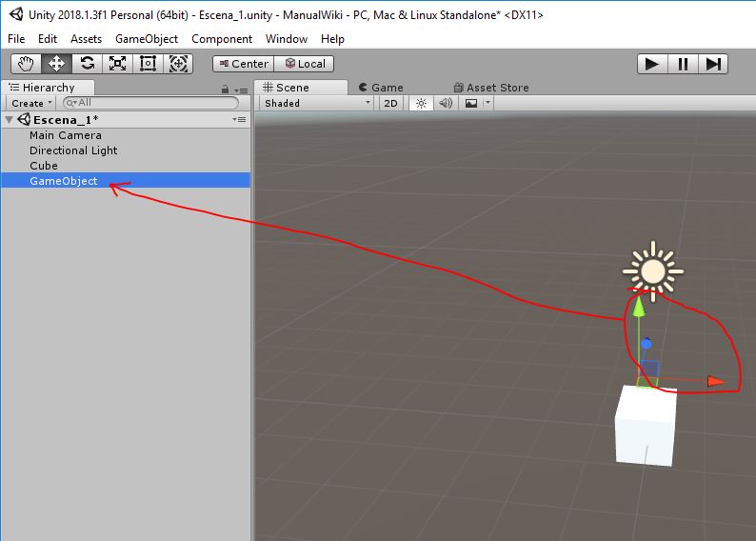Click the Hierarchy search field
The image size is (756, 541).
[x=150, y=103]
